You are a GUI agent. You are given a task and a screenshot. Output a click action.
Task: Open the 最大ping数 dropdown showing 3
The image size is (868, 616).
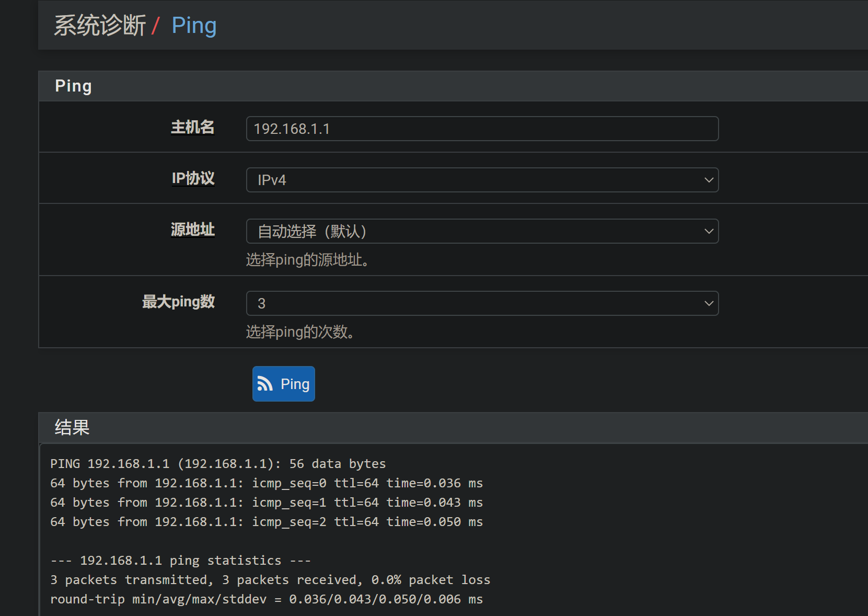[482, 303]
